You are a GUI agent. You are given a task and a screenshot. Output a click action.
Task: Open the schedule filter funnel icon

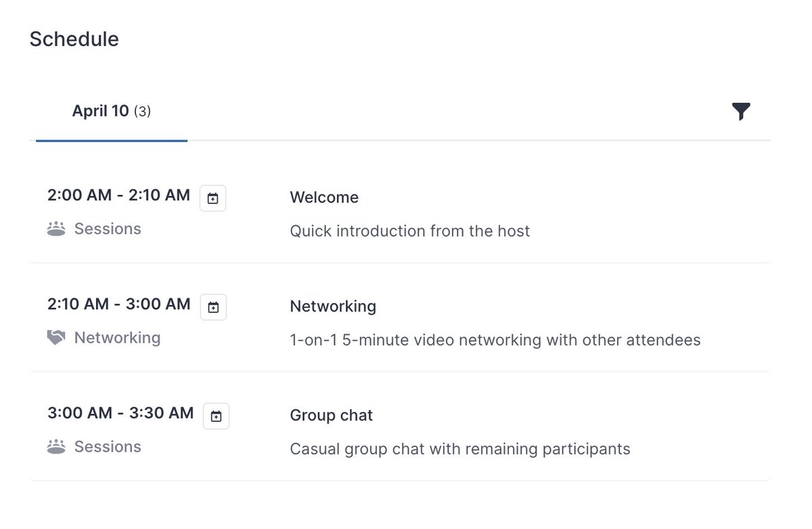pos(741,112)
